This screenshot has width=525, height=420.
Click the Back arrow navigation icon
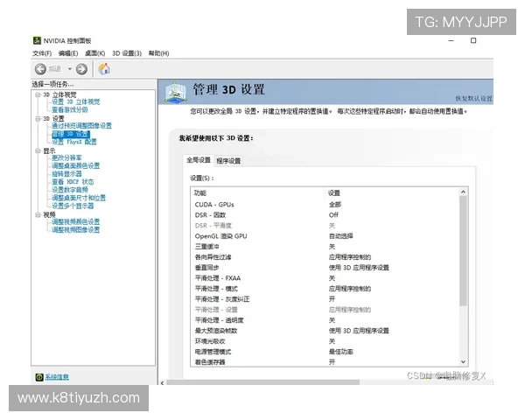(x=40, y=69)
